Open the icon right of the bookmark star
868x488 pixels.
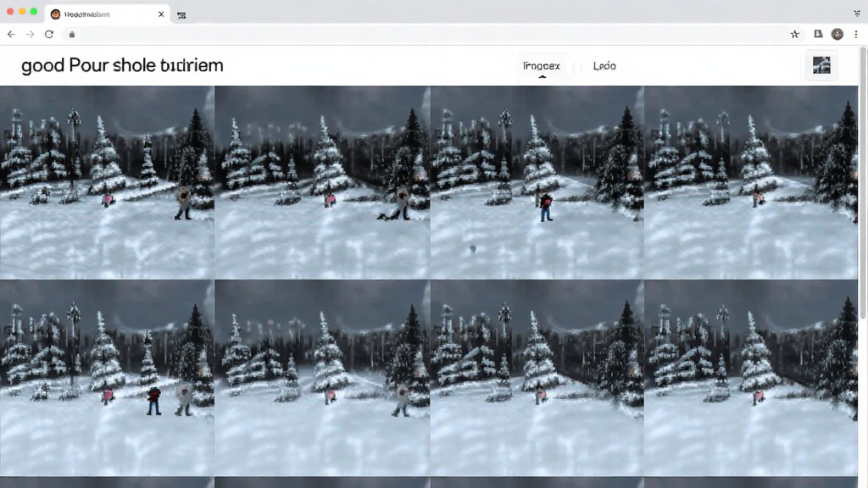(x=818, y=34)
